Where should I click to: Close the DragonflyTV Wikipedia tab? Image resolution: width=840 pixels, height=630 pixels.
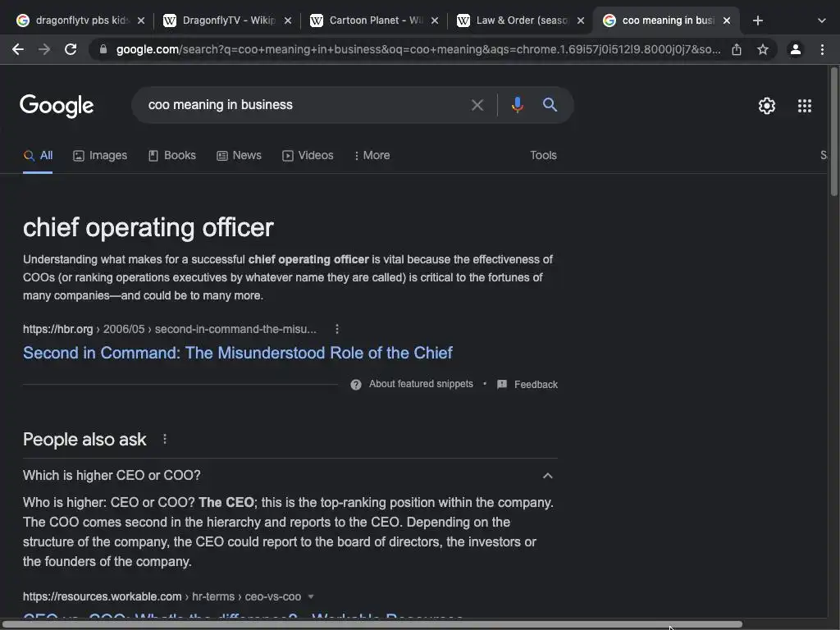[288, 21]
